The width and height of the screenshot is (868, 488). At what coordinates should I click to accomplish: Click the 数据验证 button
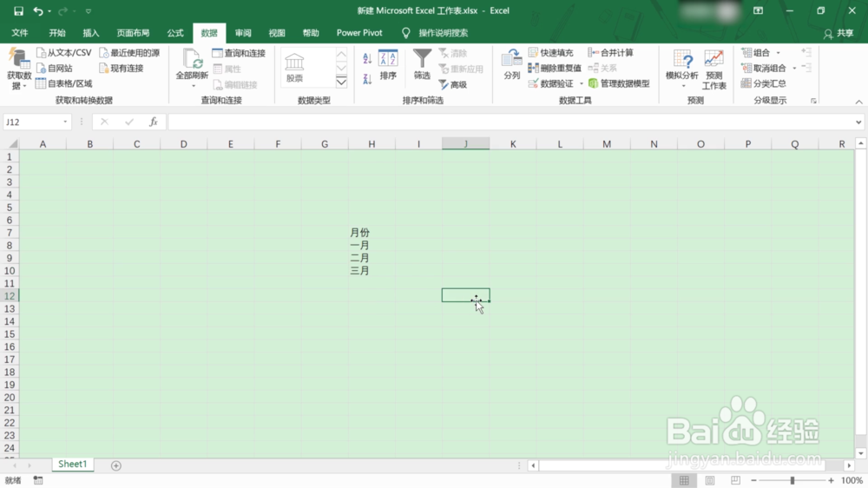pyautogui.click(x=551, y=83)
